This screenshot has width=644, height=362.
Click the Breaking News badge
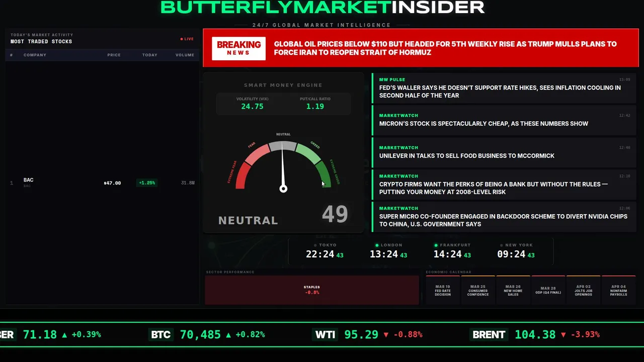tap(238, 48)
